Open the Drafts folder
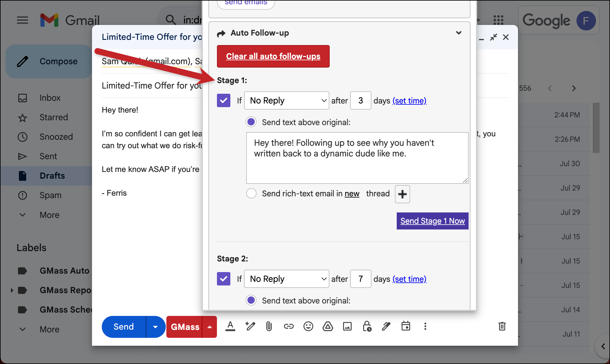This screenshot has height=364, width=610. (52, 176)
